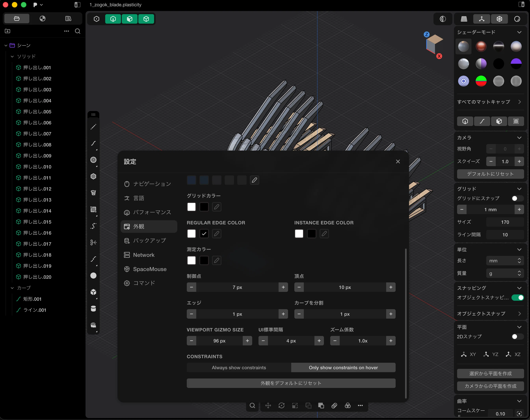Screen dimensions: 530x420
Task: Click the move tool in bottom bar
Action: tap(268, 405)
